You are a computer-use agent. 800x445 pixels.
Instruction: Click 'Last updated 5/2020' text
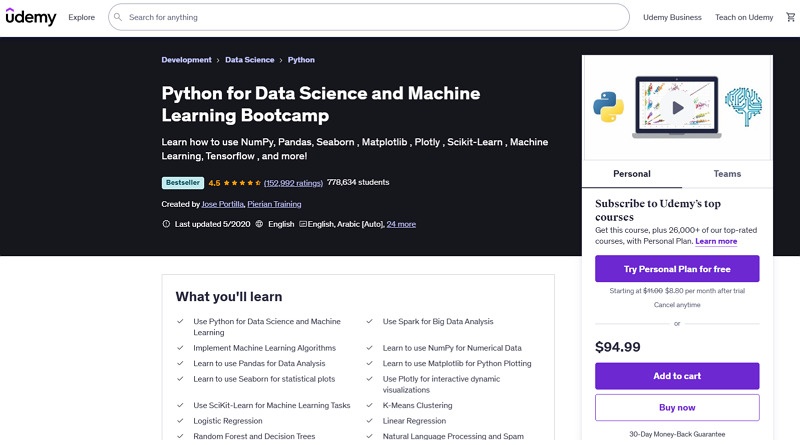[212, 224]
